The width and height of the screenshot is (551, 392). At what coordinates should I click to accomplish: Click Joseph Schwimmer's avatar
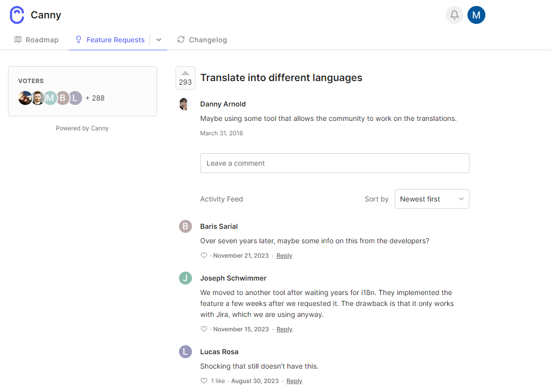click(185, 278)
